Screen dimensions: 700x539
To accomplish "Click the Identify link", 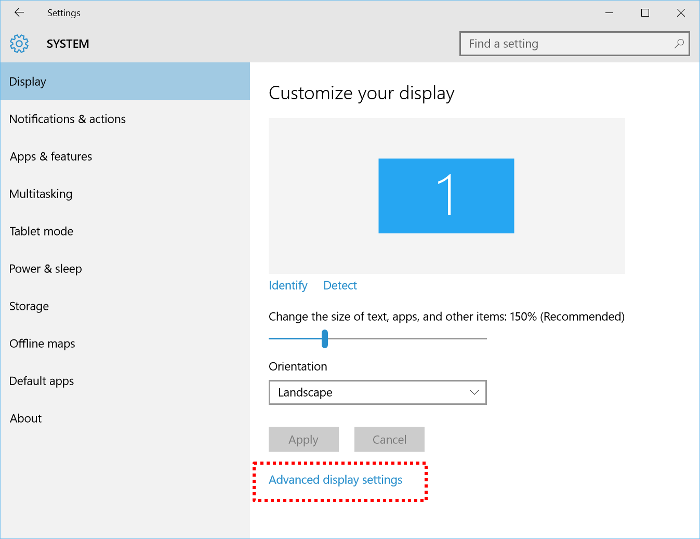I will [x=288, y=285].
